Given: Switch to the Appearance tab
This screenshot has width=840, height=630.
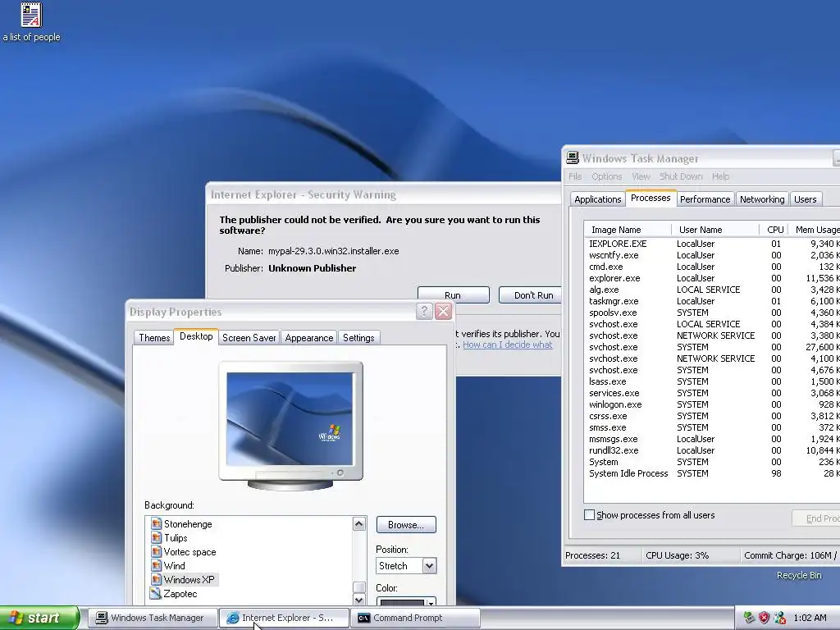Looking at the screenshot, I should click(x=308, y=337).
